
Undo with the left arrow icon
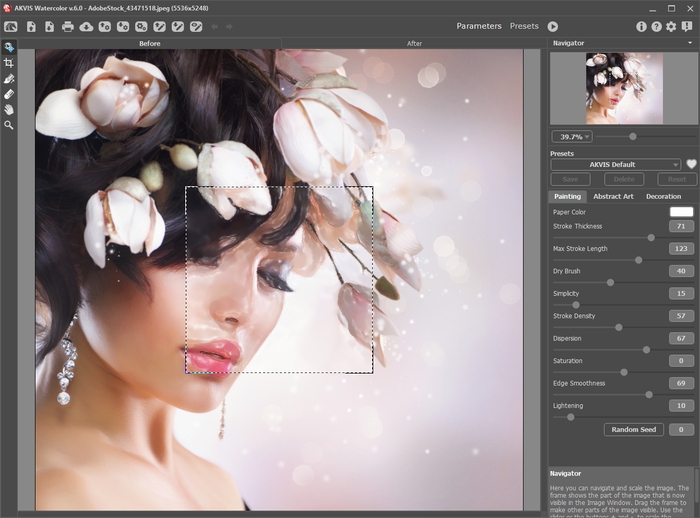click(x=214, y=27)
